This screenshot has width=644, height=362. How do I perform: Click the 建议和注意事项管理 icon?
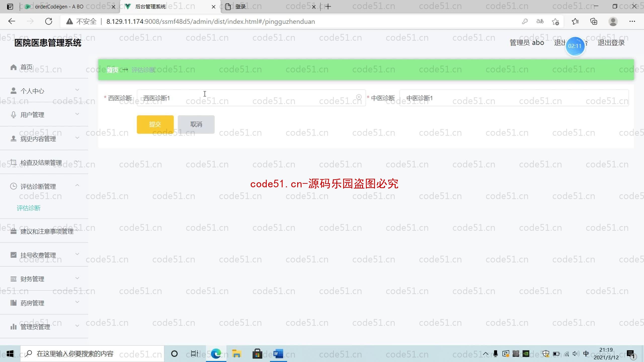[13, 231]
